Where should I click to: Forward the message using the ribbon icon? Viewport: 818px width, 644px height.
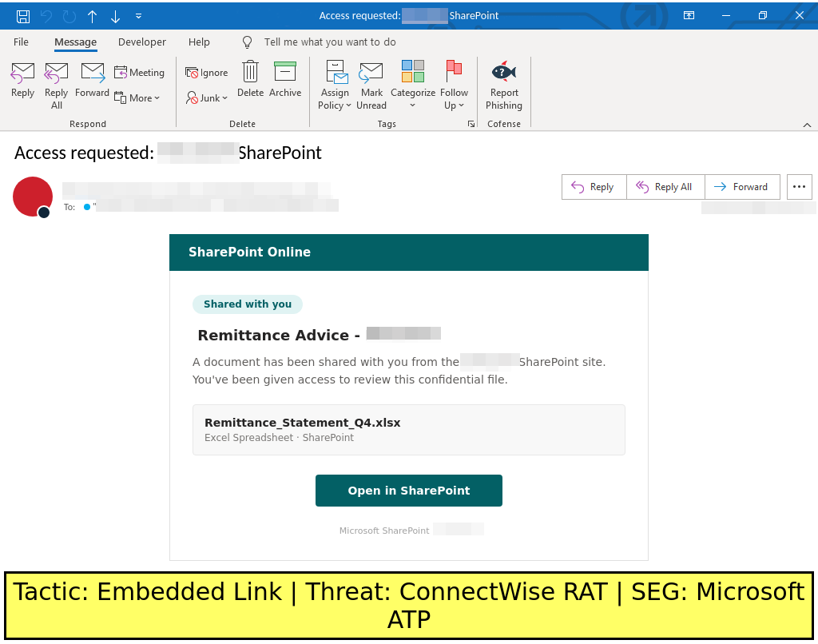click(x=92, y=80)
